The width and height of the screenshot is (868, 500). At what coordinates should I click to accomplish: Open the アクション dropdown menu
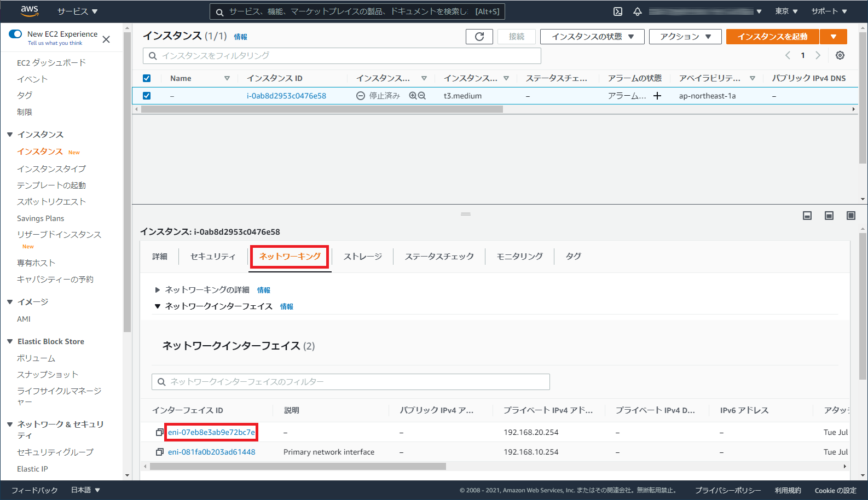(685, 37)
